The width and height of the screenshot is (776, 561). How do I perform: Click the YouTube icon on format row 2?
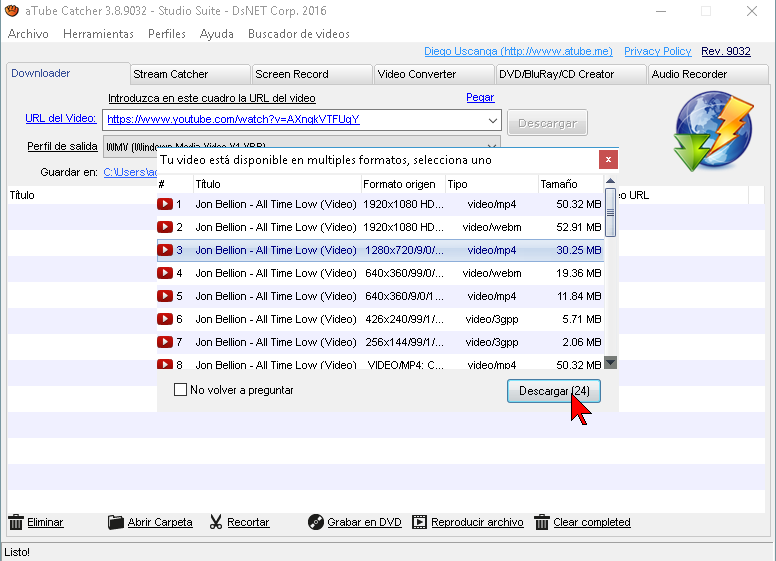[165, 227]
